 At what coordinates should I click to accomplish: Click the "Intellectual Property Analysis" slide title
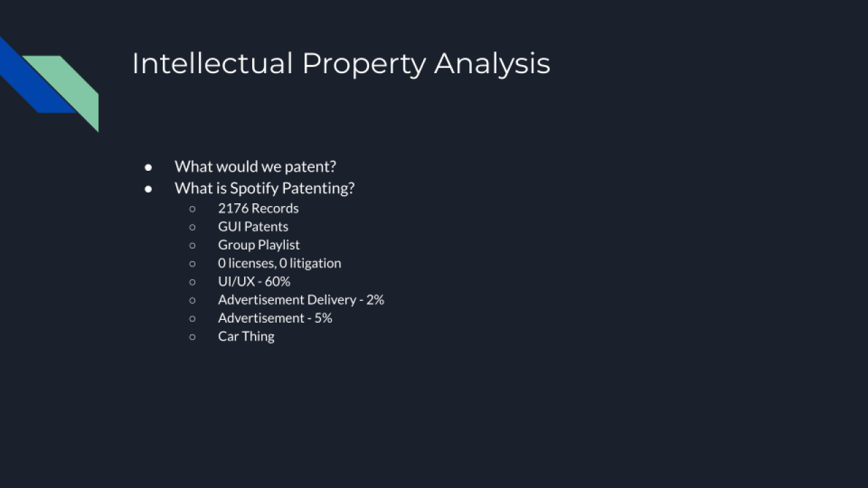coord(340,64)
